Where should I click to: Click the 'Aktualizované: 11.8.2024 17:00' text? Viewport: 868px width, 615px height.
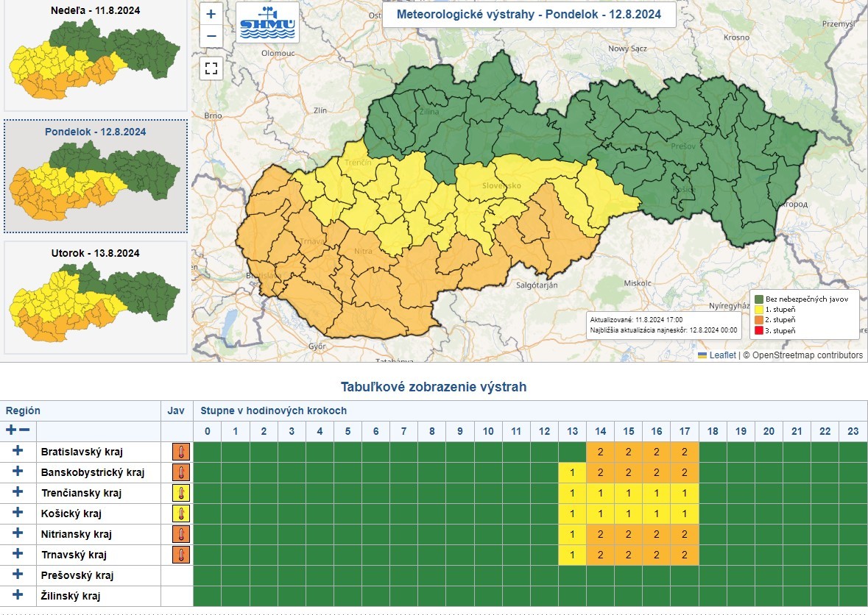tap(636, 320)
